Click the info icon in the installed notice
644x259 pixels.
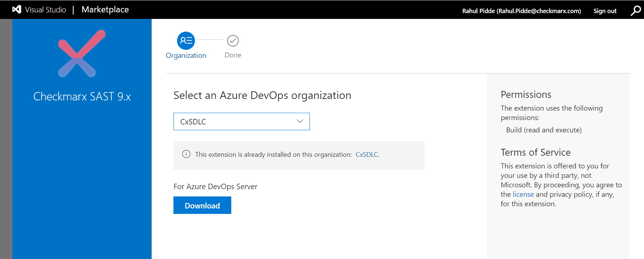tap(186, 154)
